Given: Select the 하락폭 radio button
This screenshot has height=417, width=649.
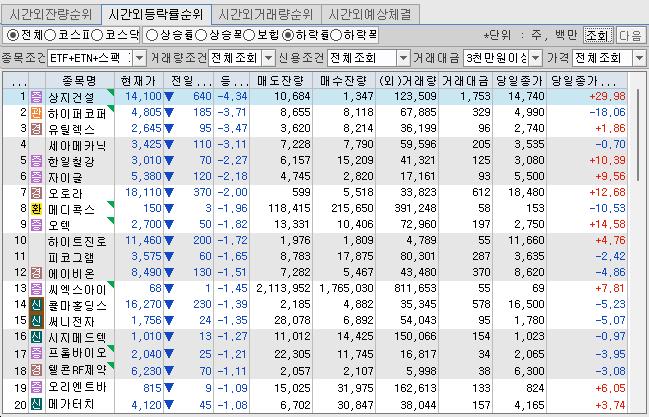Looking at the screenshot, I should [x=336, y=36].
